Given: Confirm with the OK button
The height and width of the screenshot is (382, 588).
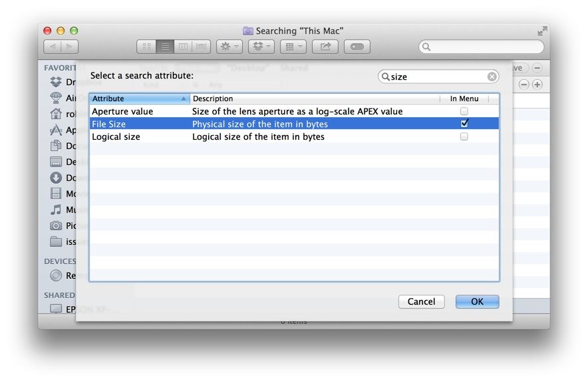Looking at the screenshot, I should pos(477,301).
